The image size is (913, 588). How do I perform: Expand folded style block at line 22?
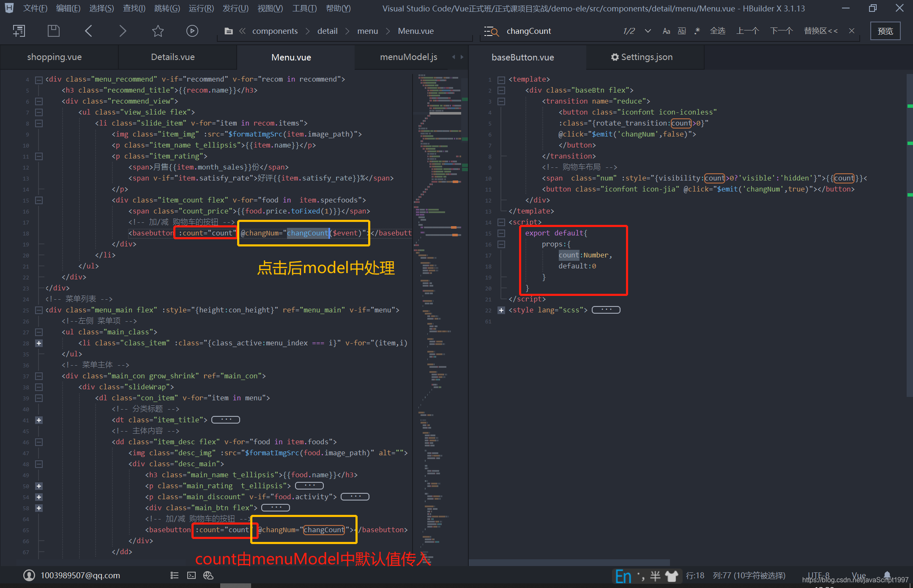tap(501, 310)
